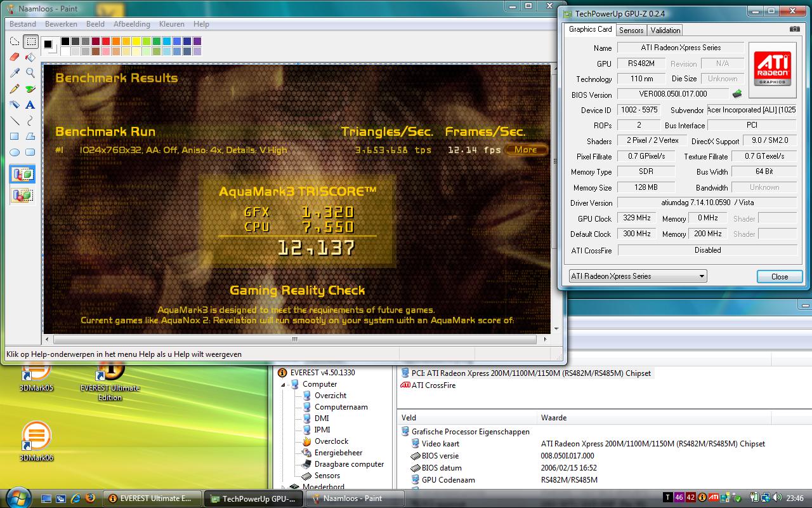Viewport: 812px width, 508px height.
Task: Switch to the Validation tab in GPU-Z
Action: tap(665, 30)
